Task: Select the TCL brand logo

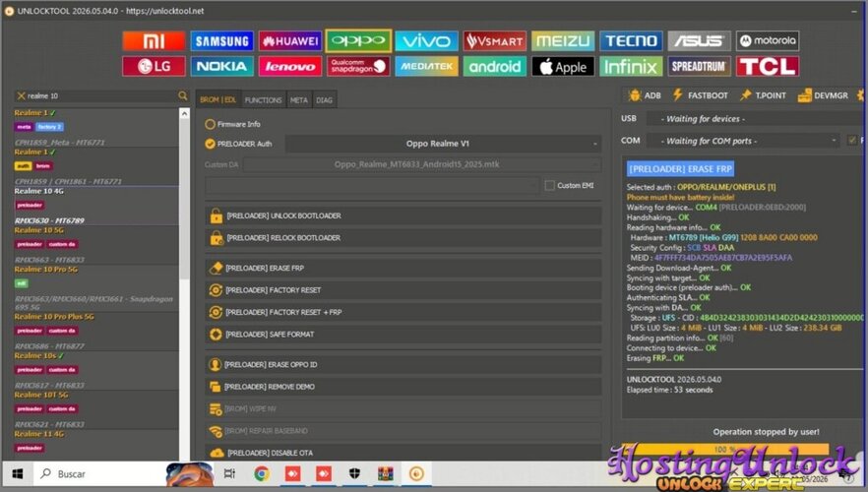Action: 768,66
